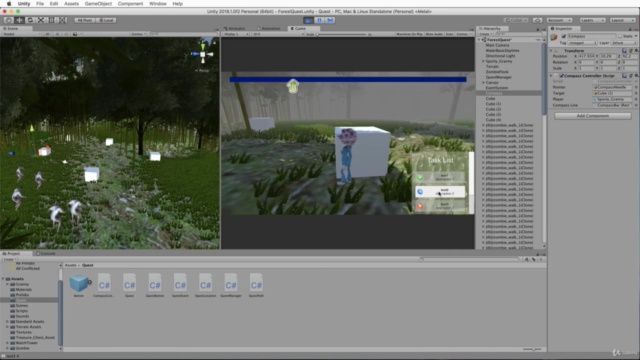Click the Hierarchy Create button
This screenshot has height=360, width=640.
click(x=486, y=34)
